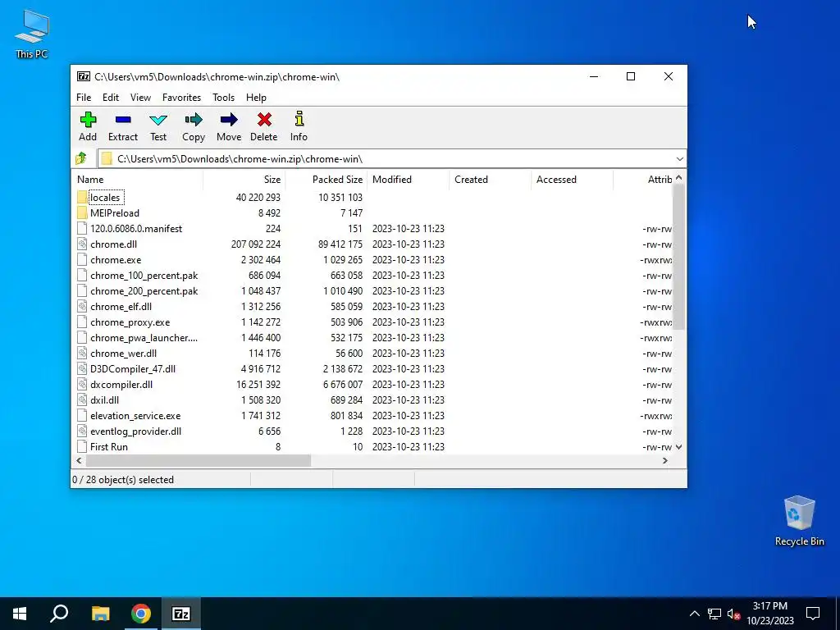This screenshot has height=630, width=840.
Task: Click the eventlog_provider.dll file icon
Action: point(82,431)
